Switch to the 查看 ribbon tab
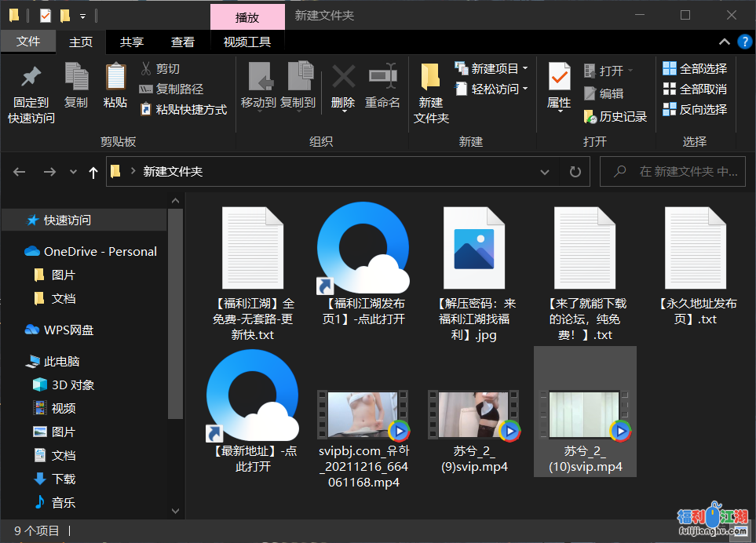756x543 pixels. 183,42
